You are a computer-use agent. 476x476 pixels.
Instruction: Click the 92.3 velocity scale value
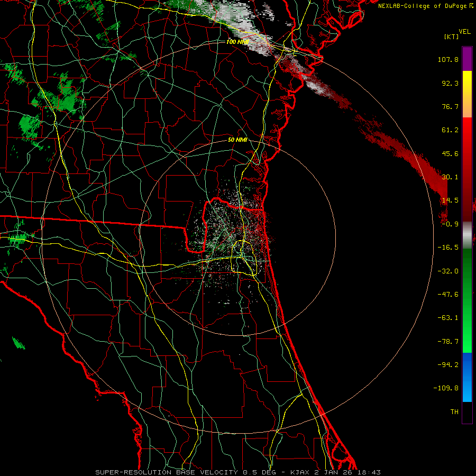tap(450, 83)
